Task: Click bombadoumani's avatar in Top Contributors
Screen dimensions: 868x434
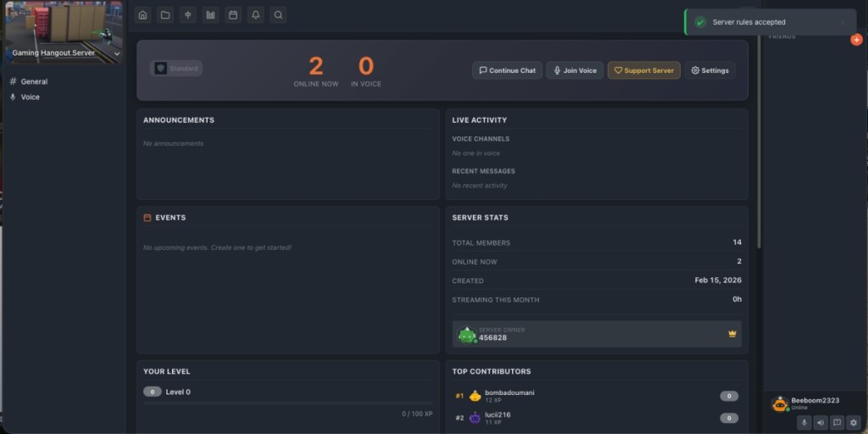Action: click(475, 396)
